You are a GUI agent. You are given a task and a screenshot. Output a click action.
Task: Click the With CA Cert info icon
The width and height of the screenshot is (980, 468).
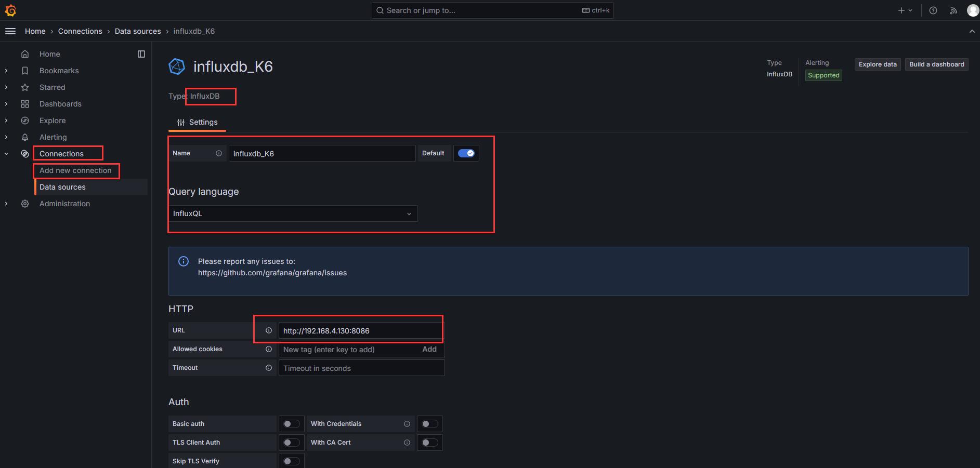point(407,443)
